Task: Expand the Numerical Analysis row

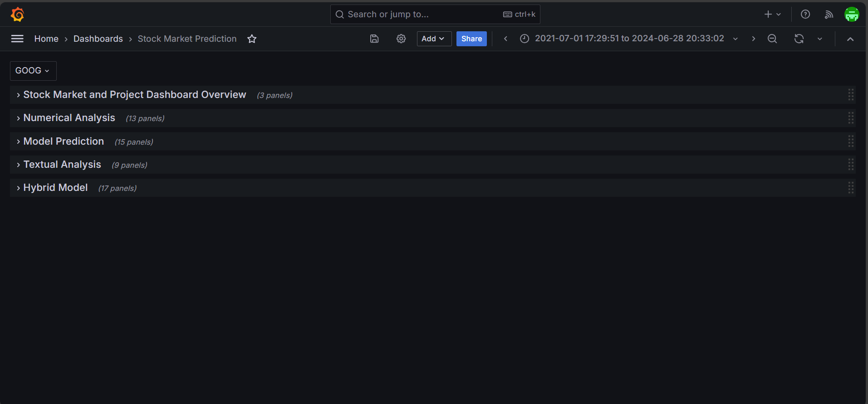Action: 69,118
